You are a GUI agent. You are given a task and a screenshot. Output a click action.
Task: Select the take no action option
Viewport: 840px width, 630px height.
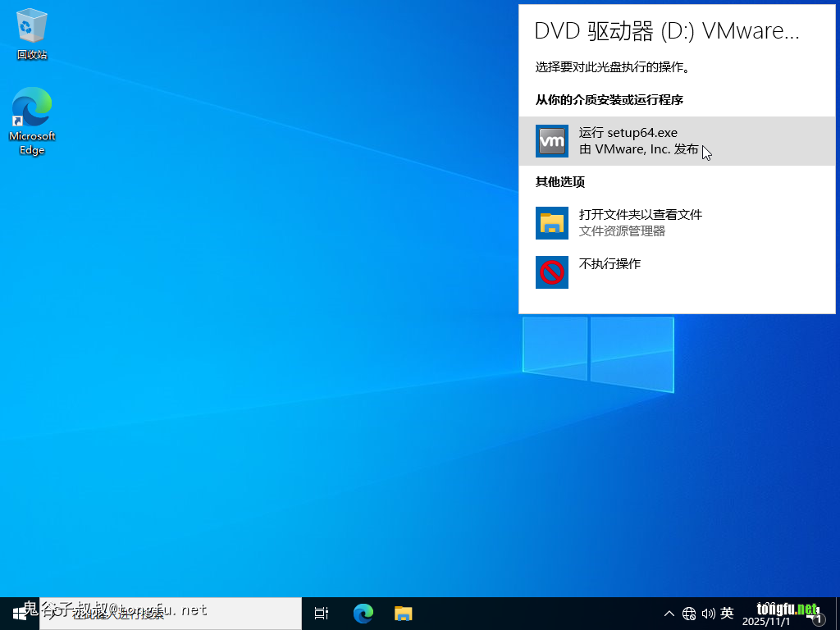click(609, 264)
